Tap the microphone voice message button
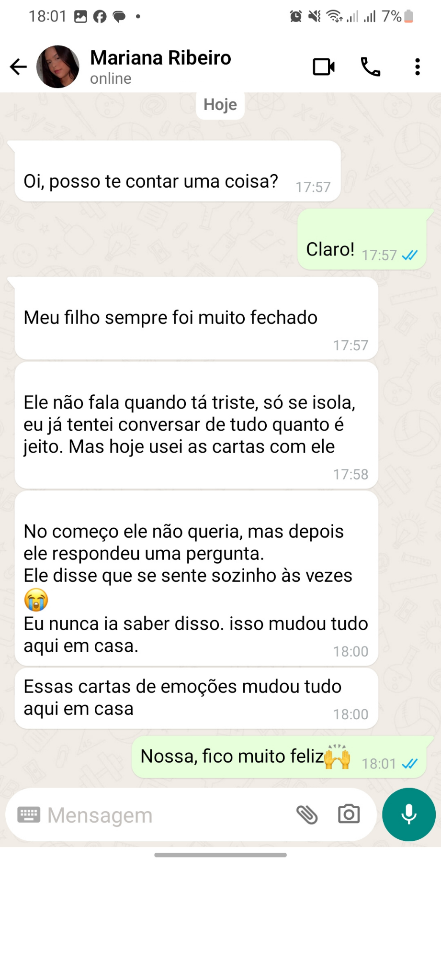This screenshot has width=441, height=980. click(x=409, y=814)
